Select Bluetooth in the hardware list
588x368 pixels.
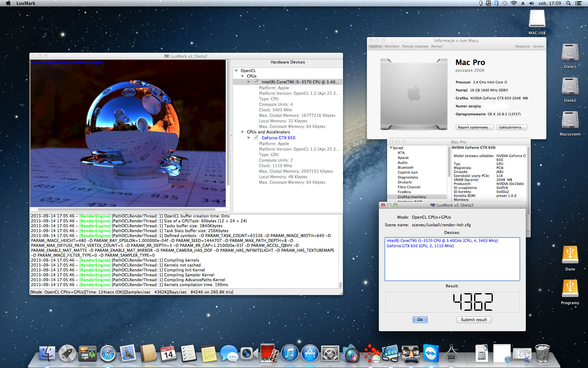[405, 167]
